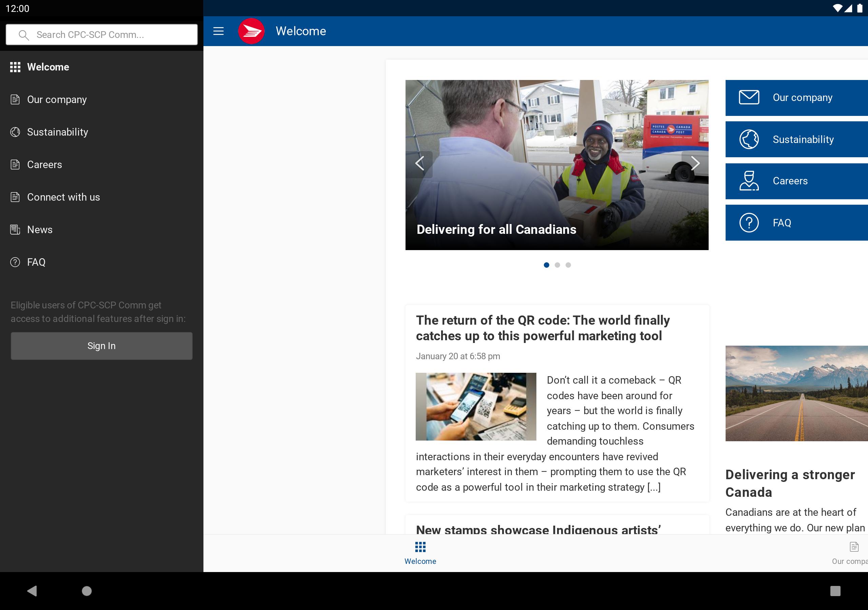Screen dimensions: 868x610
Task: Click the Sign In button
Action: coord(102,346)
